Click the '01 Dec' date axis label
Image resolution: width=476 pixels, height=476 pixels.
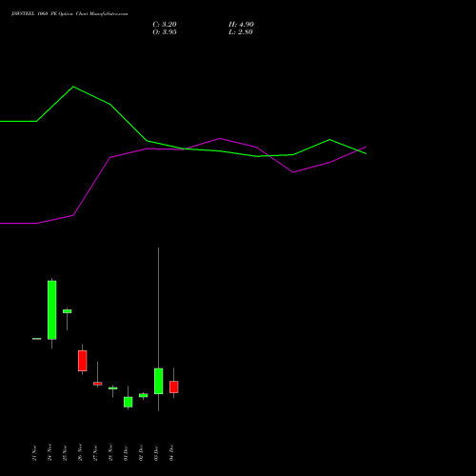pyautogui.click(x=126, y=453)
